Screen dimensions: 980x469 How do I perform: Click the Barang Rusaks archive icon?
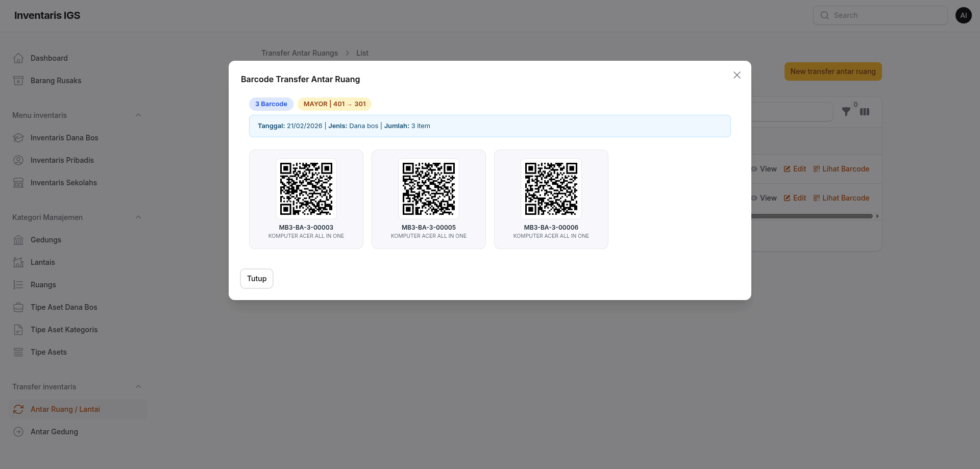18,81
